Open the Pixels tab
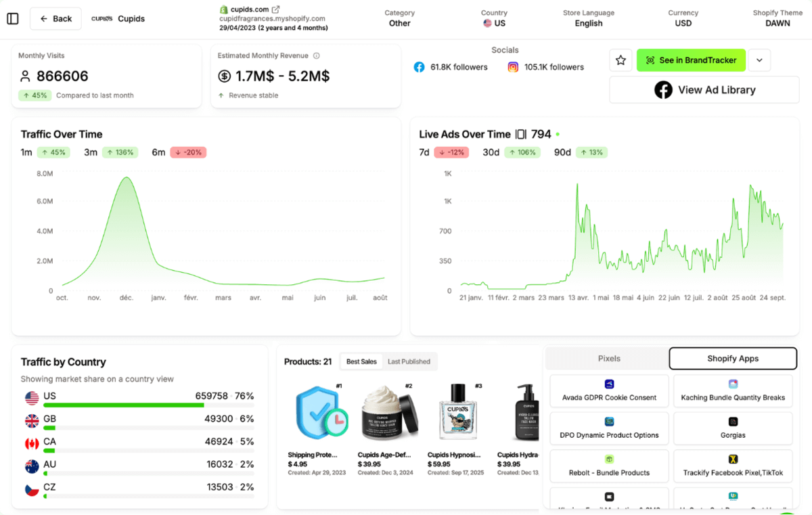Viewport: 812px width, 515px height. click(609, 359)
